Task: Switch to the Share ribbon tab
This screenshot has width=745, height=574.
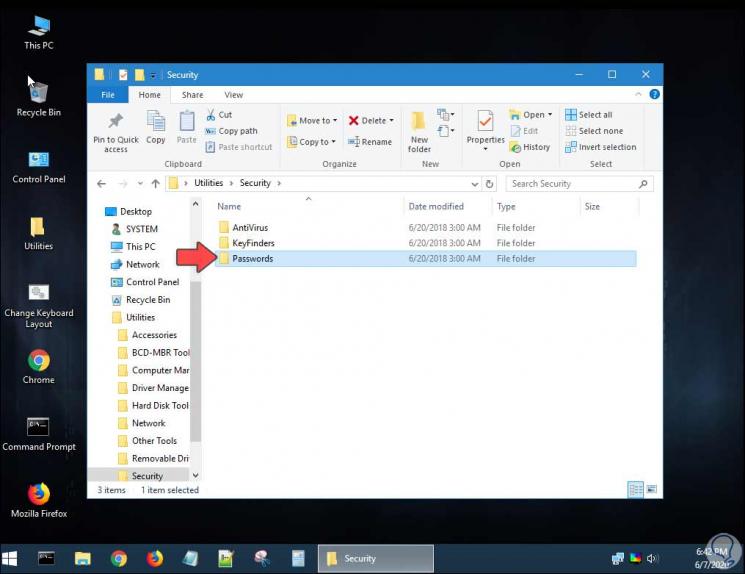Action: (x=192, y=95)
